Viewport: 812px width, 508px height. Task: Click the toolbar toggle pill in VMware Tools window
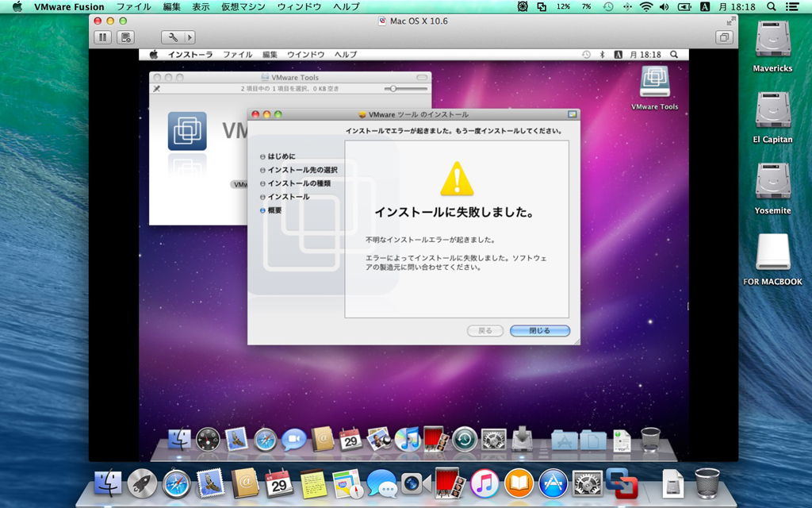tap(422, 77)
